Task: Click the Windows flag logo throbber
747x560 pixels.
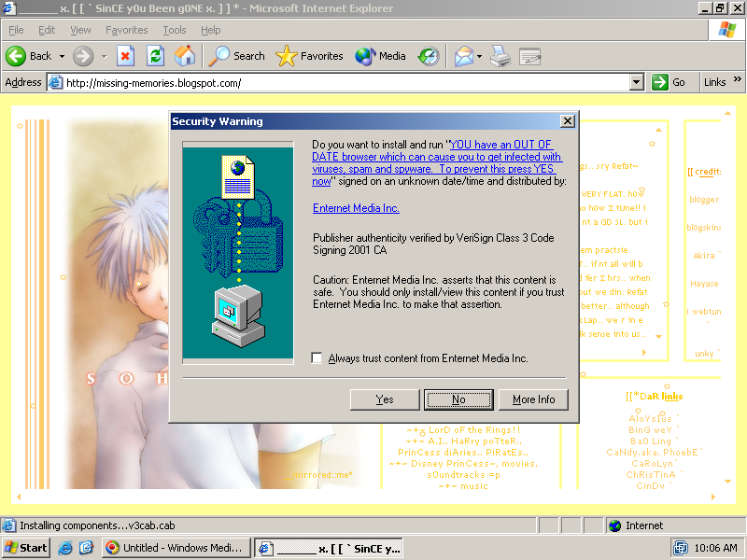Action: (x=727, y=30)
